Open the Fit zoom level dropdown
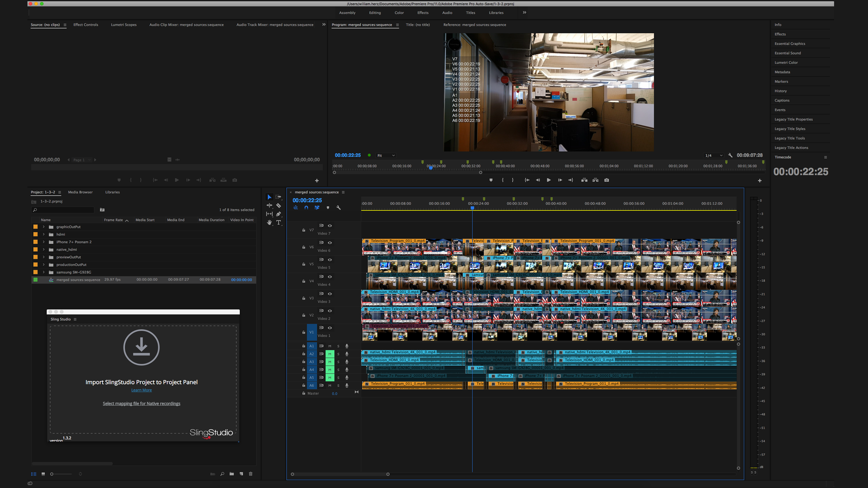This screenshot has height=488, width=868. [386, 155]
